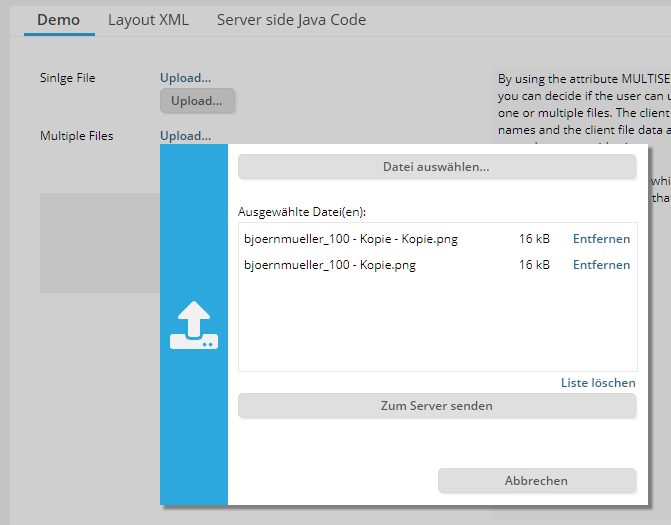671x525 pixels.
Task: Click the Upload... link beside Sinlge File
Action: [185, 78]
